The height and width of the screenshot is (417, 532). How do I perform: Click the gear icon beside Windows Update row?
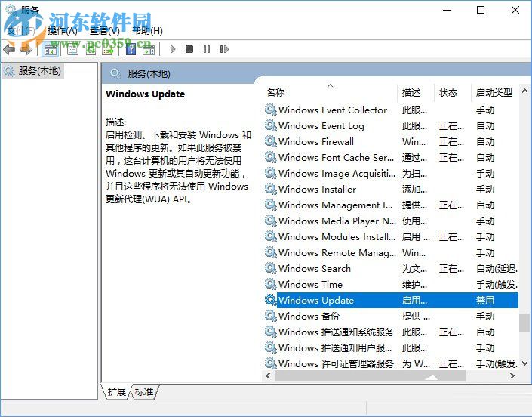tap(270, 300)
